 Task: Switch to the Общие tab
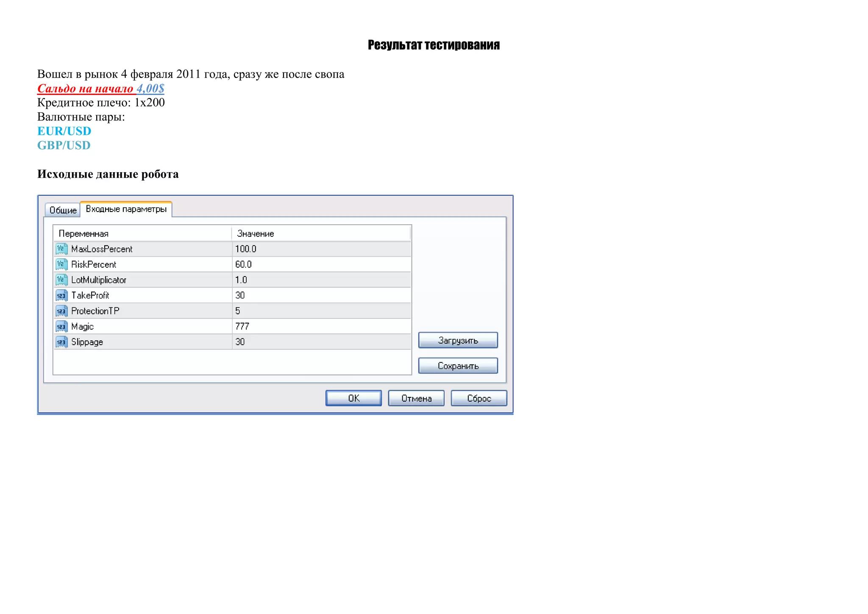tap(63, 210)
